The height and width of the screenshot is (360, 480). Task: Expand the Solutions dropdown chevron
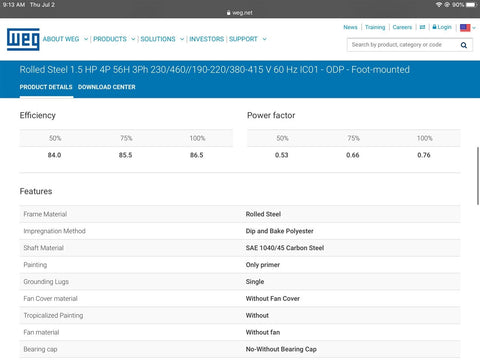(182, 39)
